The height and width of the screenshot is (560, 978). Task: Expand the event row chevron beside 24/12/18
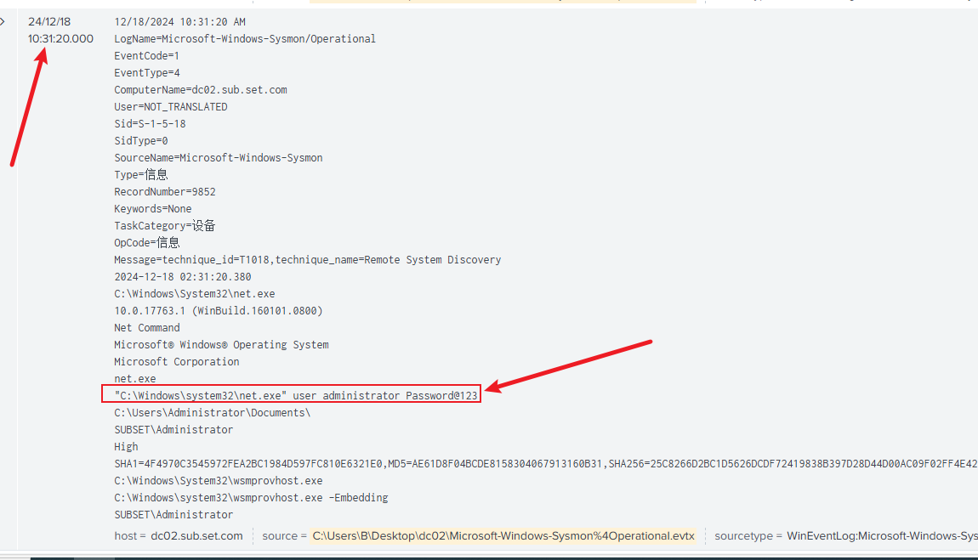point(3,22)
